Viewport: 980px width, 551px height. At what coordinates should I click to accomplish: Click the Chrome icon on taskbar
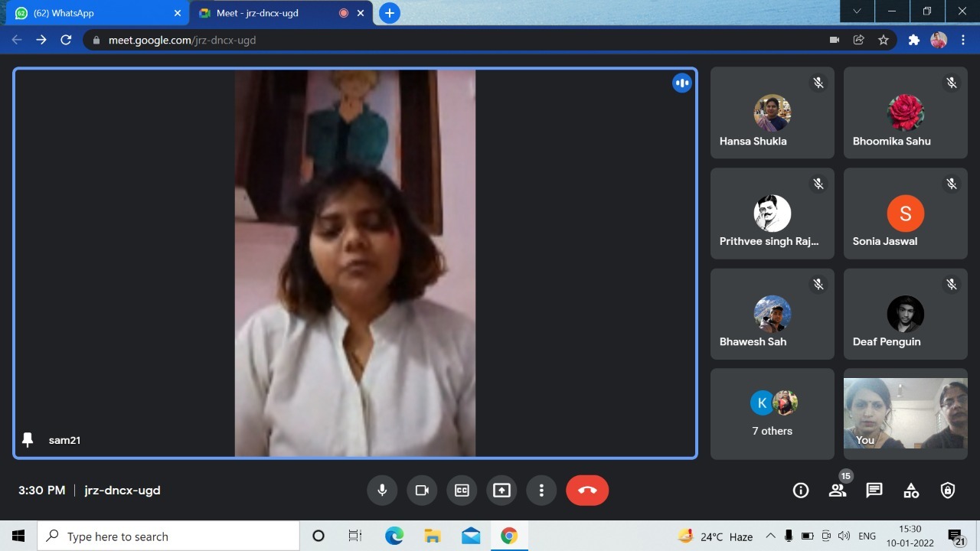coord(509,536)
